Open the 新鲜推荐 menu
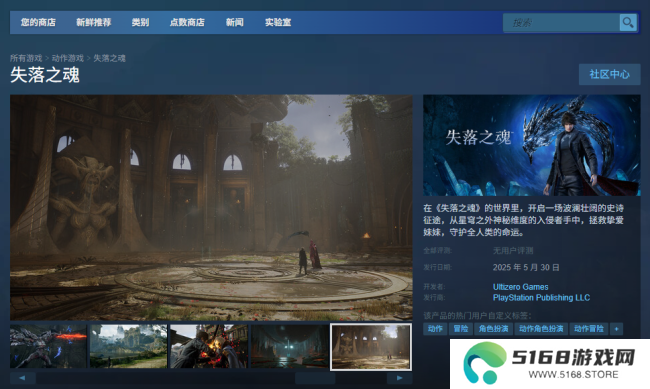 [94, 22]
